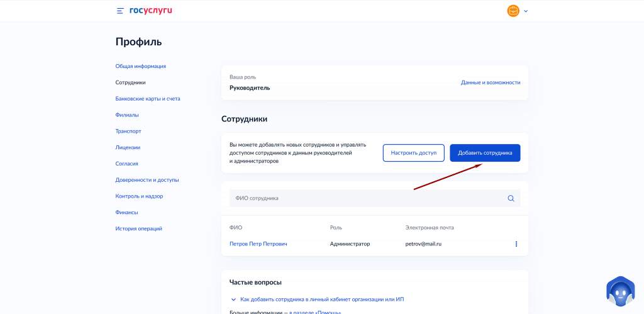
Task: Go to Общая информация section
Action: click(140, 66)
